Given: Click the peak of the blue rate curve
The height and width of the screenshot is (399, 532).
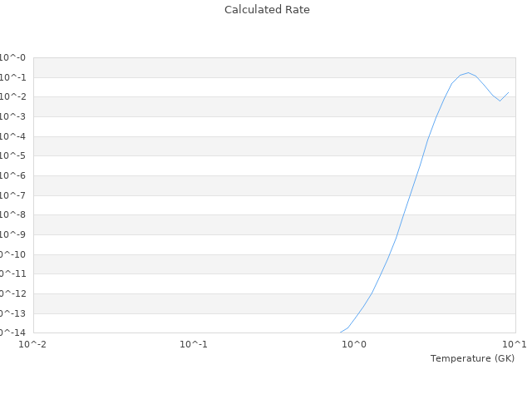Looking at the screenshot, I should 468,72.
